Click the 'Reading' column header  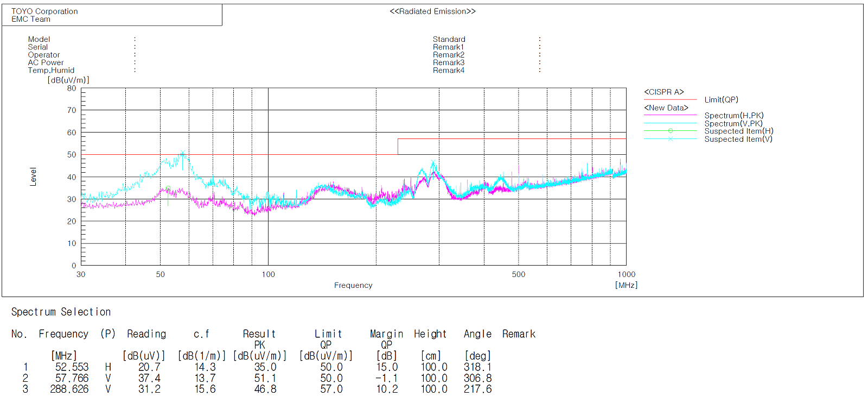(x=146, y=334)
